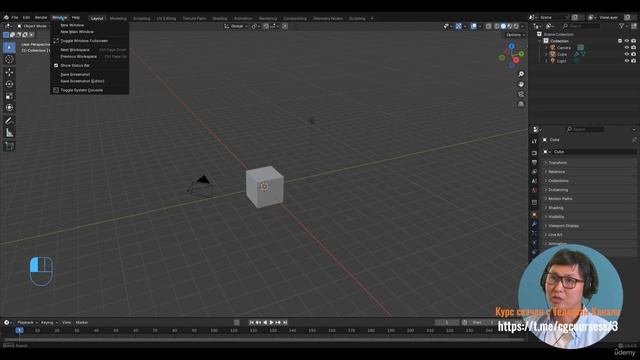
Task: Expand the Motion Paths panel
Action: tap(590, 199)
